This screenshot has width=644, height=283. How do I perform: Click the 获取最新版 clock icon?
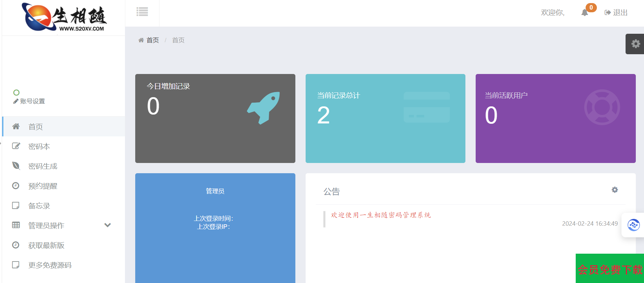point(16,245)
